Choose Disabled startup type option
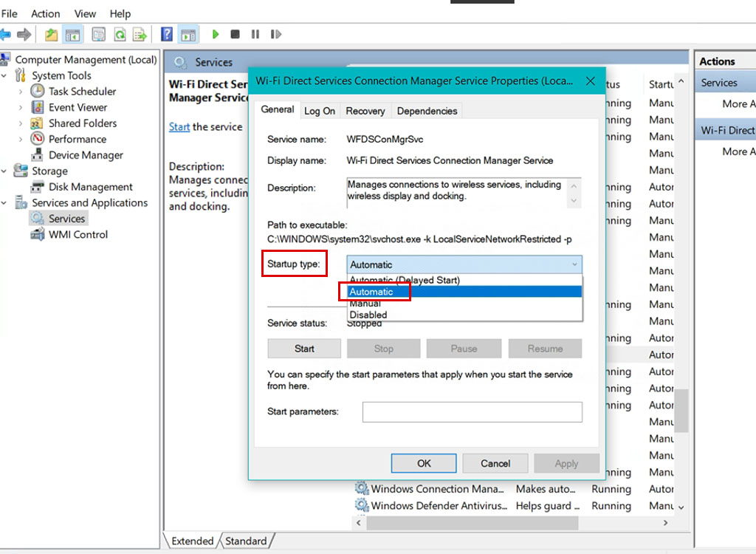756x554 pixels. [x=464, y=315]
